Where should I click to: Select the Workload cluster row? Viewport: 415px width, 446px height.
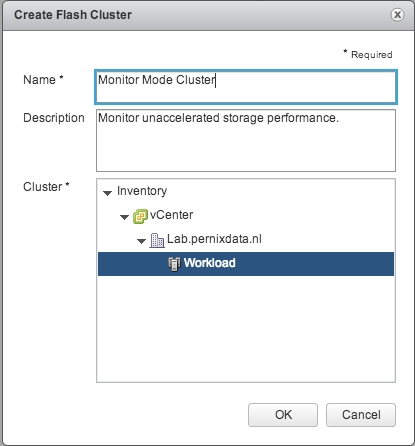246,264
